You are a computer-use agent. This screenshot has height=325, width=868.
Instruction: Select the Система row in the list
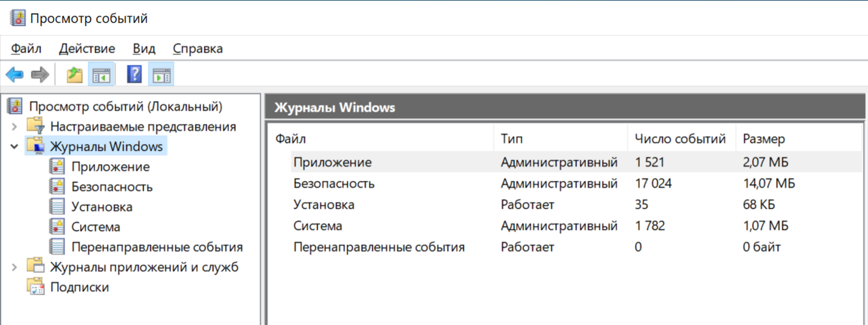[x=317, y=226]
